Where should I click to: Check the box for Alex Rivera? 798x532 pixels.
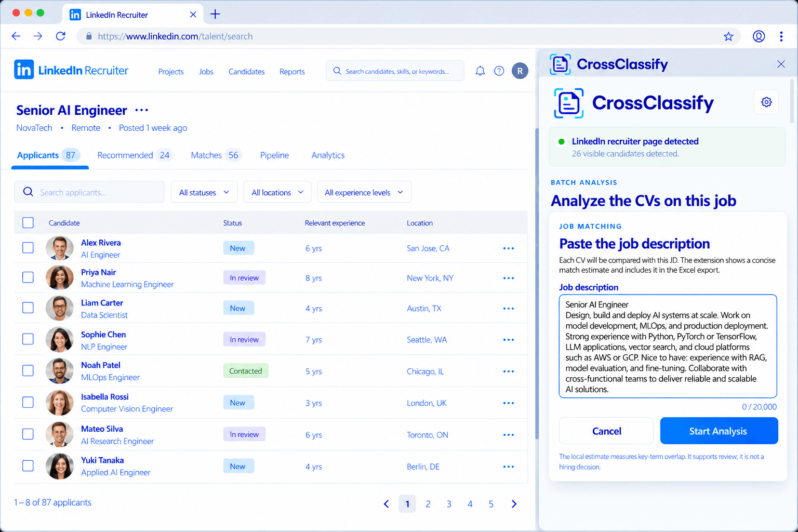[x=28, y=248]
